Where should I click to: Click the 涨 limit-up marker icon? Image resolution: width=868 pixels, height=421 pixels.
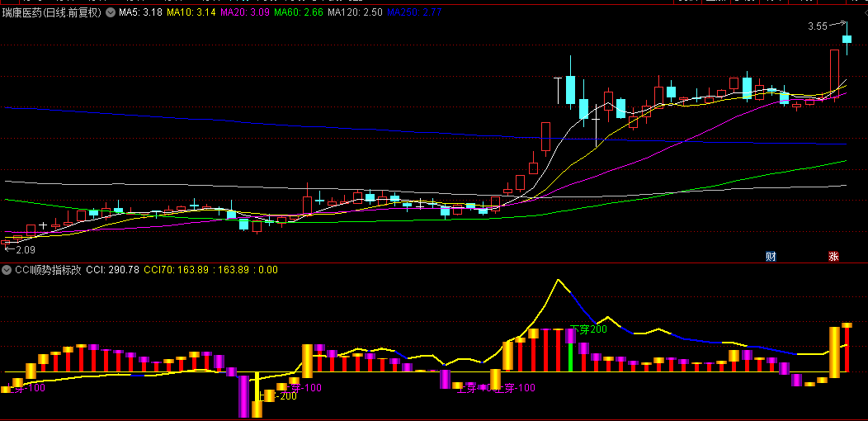[x=833, y=257]
